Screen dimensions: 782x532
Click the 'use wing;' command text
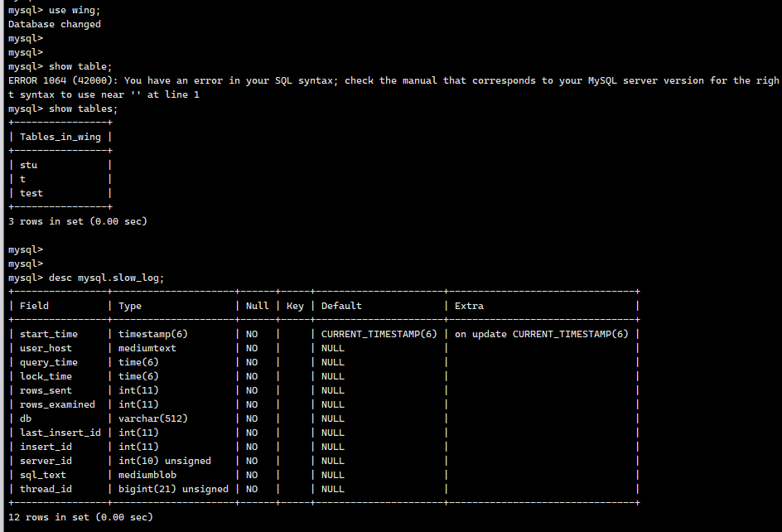coord(75,10)
